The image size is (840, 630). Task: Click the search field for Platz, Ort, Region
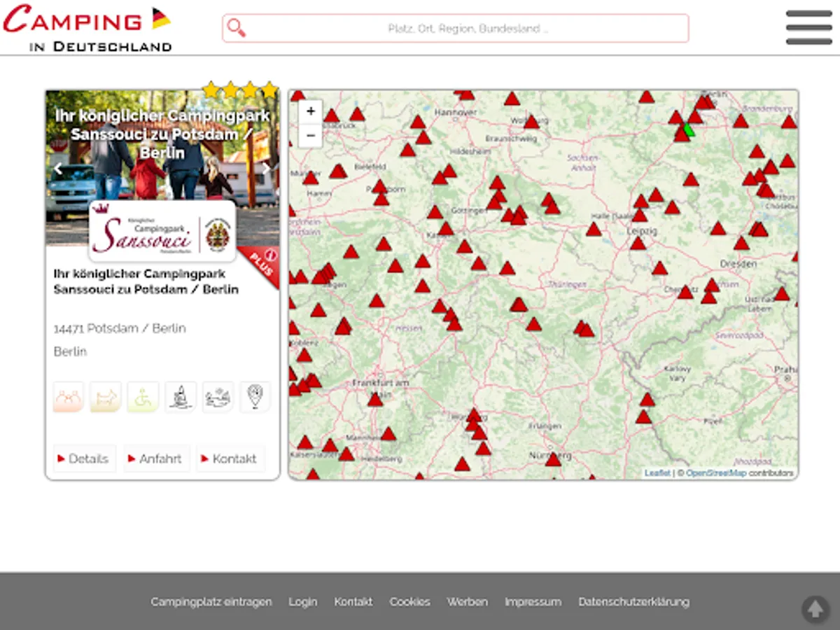coord(456,28)
